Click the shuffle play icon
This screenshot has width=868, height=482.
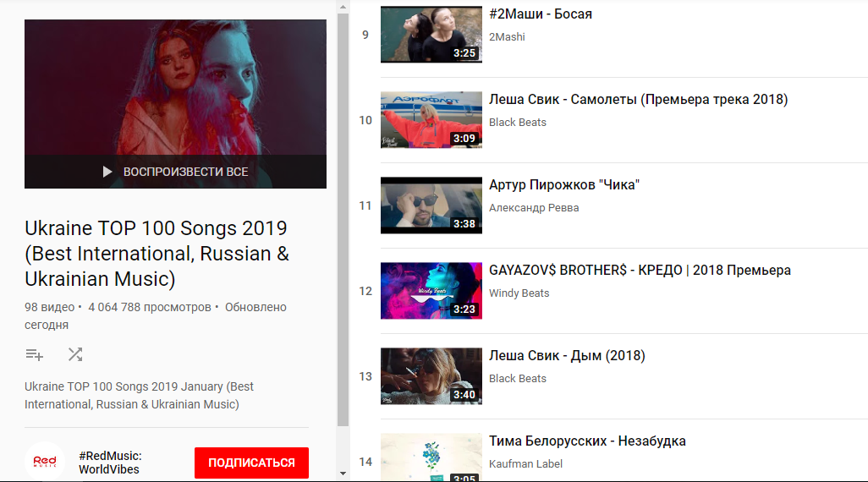(x=75, y=354)
